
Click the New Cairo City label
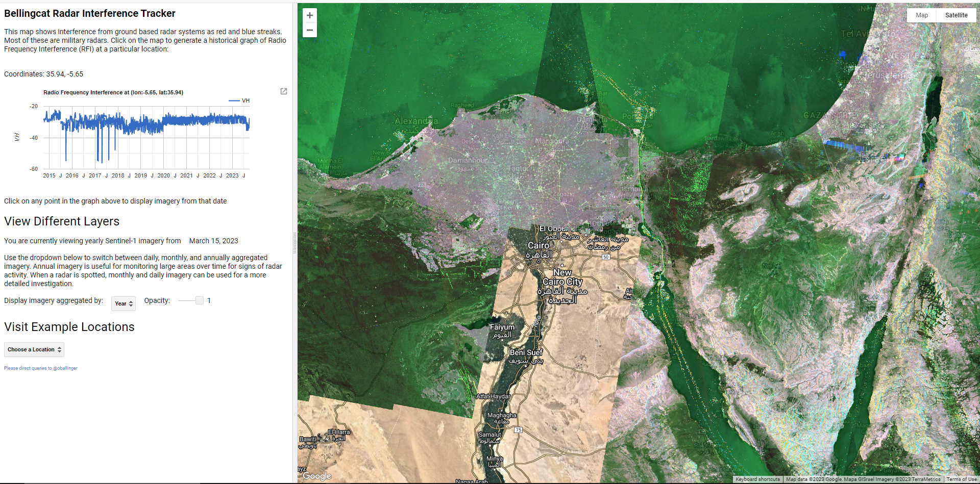click(562, 286)
